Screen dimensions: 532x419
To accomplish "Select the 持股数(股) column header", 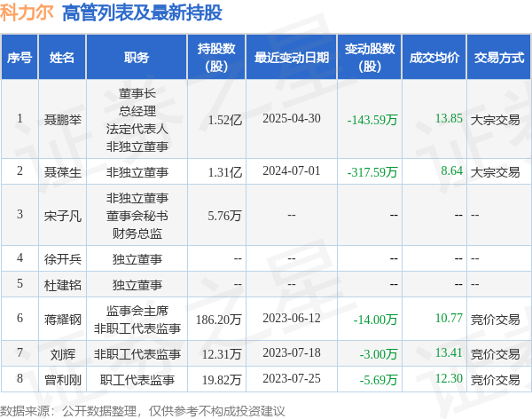I will point(216,57).
